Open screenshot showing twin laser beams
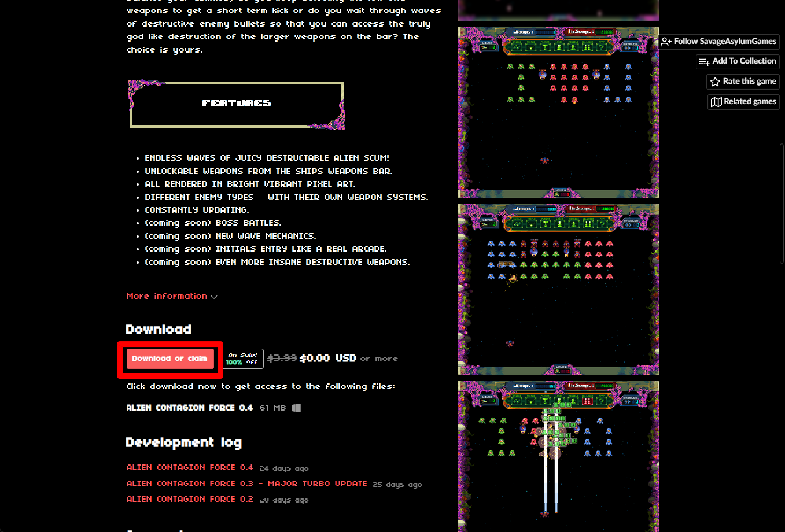 (x=558, y=456)
